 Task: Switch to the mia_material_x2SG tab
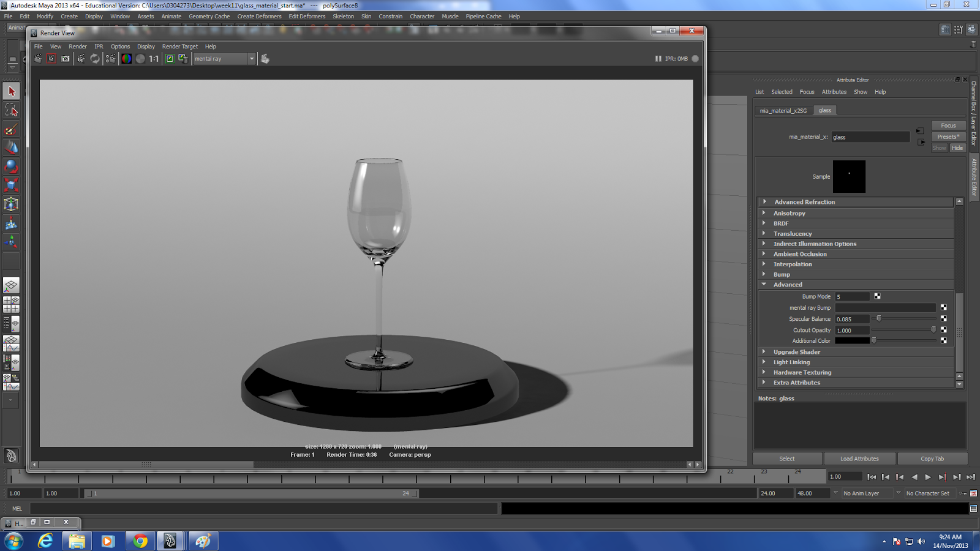tap(783, 111)
